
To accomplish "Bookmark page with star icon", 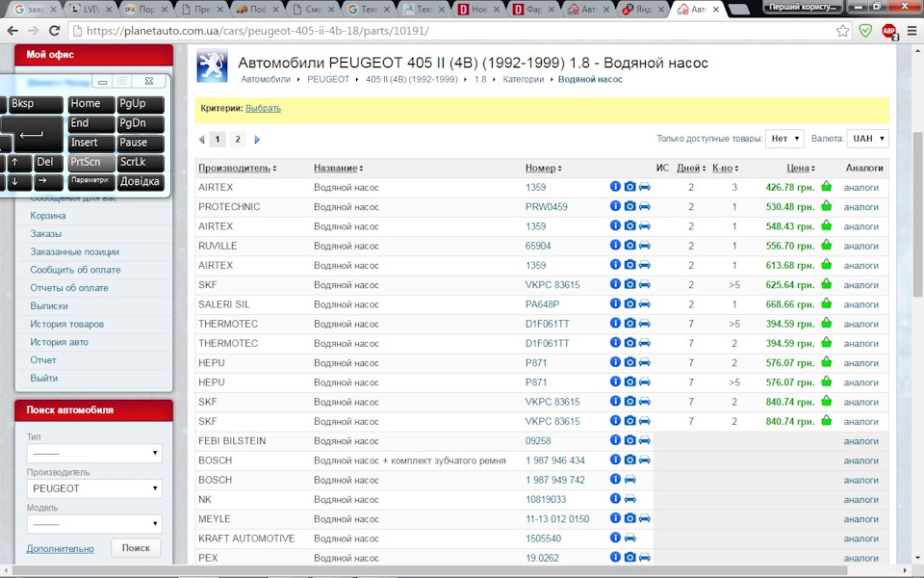I will click(843, 31).
